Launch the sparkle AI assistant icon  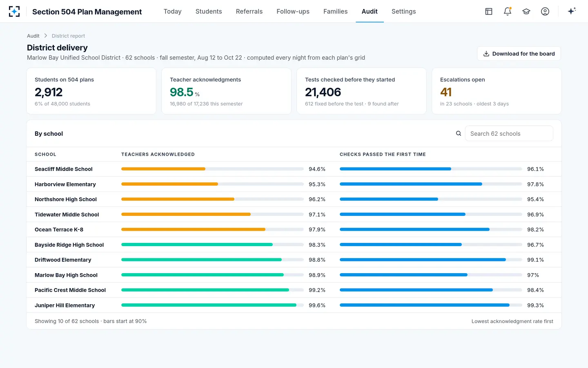[572, 11]
